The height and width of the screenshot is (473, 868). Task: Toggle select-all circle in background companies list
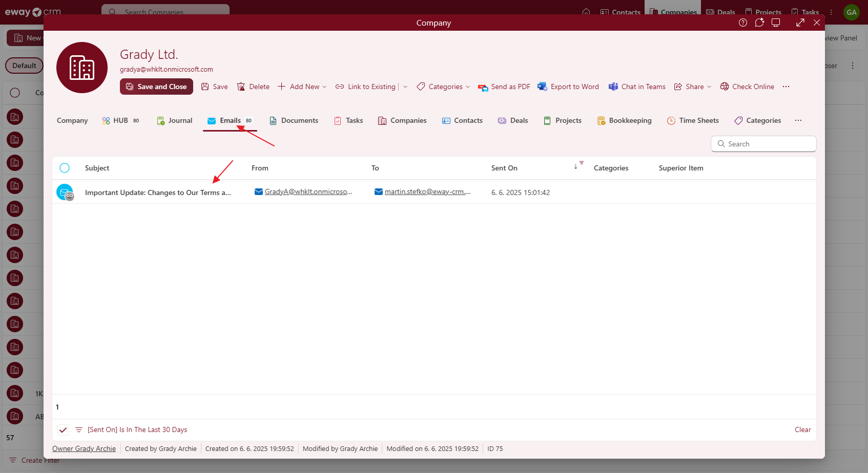click(x=15, y=93)
